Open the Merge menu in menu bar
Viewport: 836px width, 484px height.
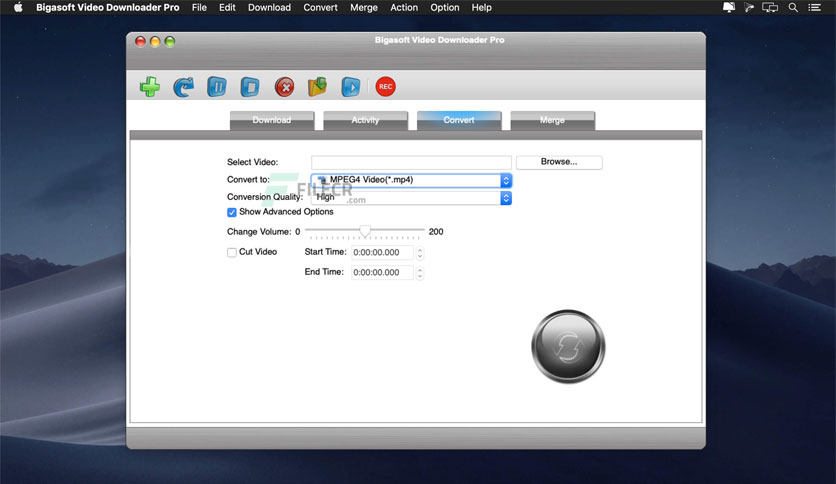[364, 7]
